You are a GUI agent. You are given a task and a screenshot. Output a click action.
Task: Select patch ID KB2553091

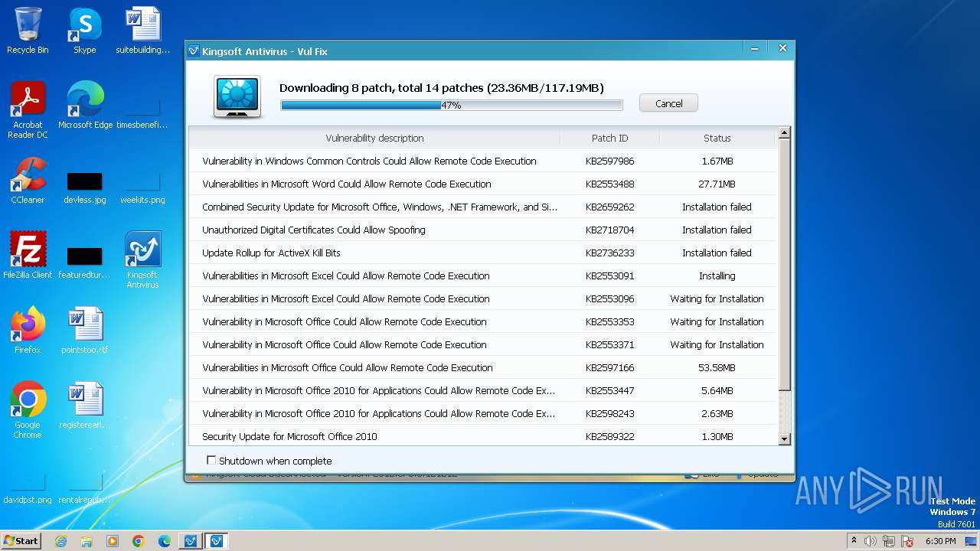pos(609,275)
